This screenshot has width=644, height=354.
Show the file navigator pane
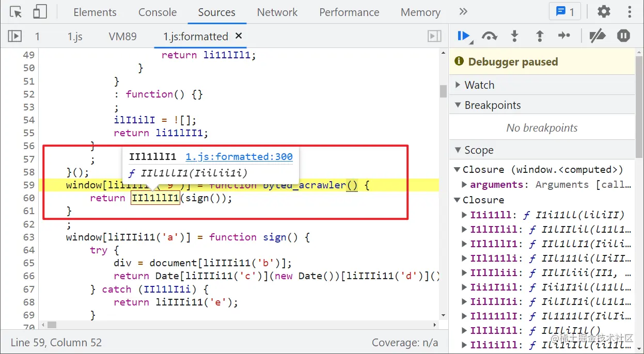click(15, 36)
